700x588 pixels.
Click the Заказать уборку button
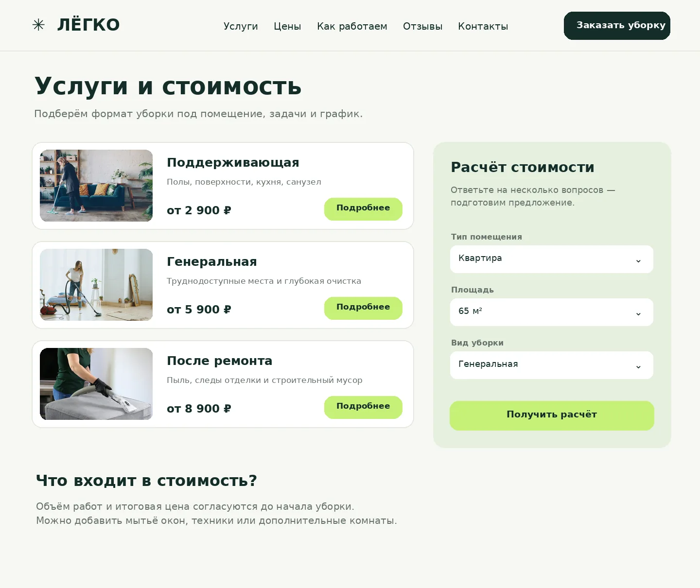tap(617, 26)
